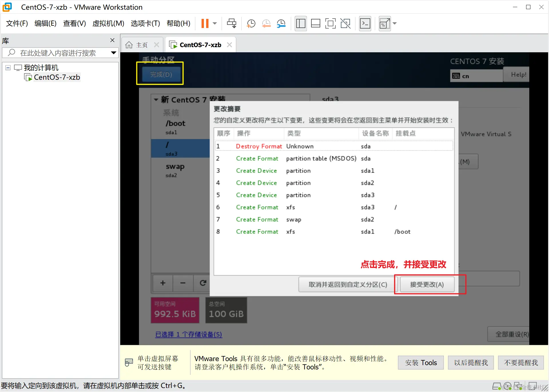Click the 操作 column header

tap(259, 133)
